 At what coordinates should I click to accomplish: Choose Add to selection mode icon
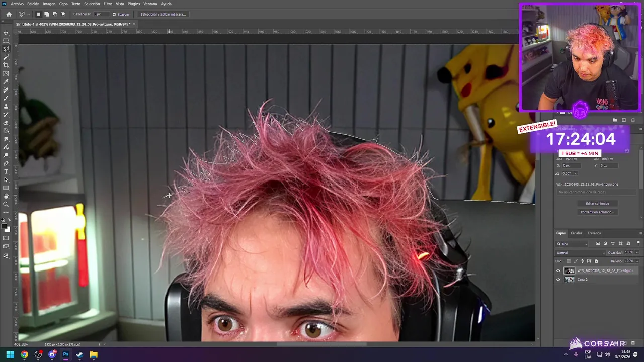(x=47, y=14)
